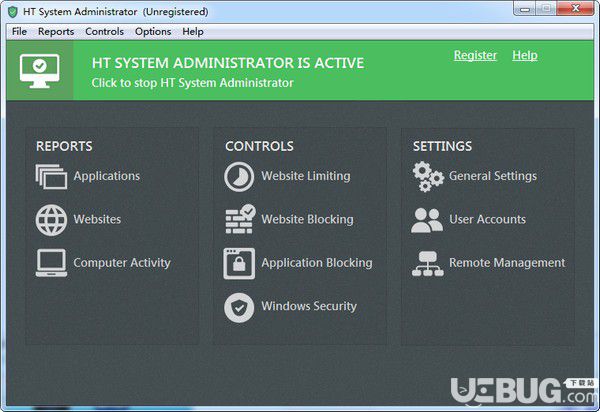Click the 'HT SYSTEM ADMINISTRATOR IS ACTIVE' heading

click(228, 63)
